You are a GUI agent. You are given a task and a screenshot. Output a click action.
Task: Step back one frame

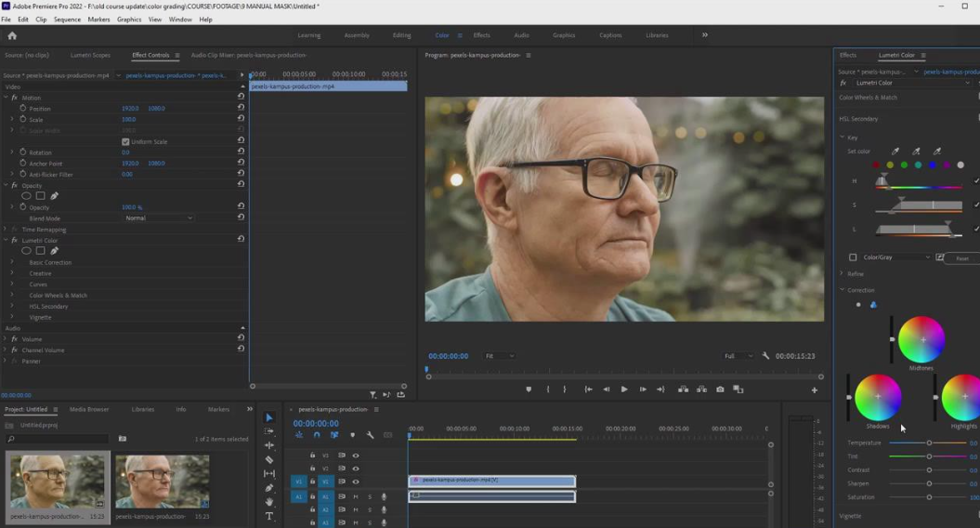tap(607, 389)
